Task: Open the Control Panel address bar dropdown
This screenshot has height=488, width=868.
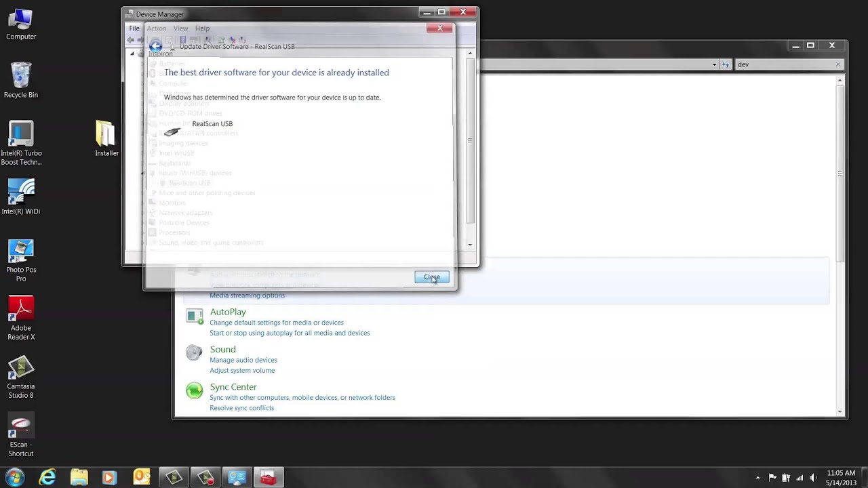Action: click(714, 64)
